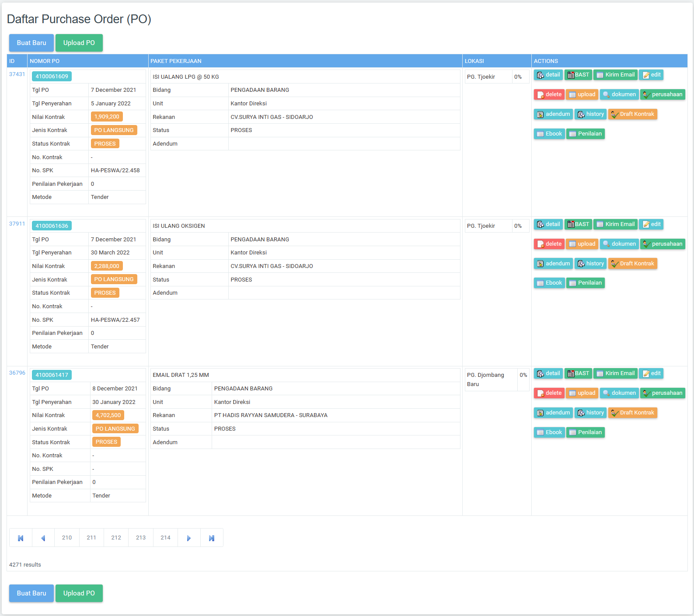Send Kirim Email for PO 4100061609

[x=615, y=75]
